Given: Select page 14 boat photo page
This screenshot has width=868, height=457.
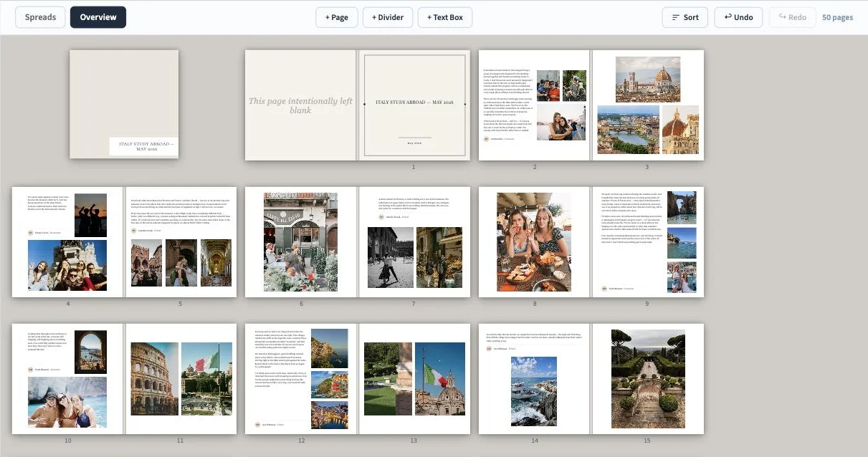Looking at the screenshot, I should (534, 378).
